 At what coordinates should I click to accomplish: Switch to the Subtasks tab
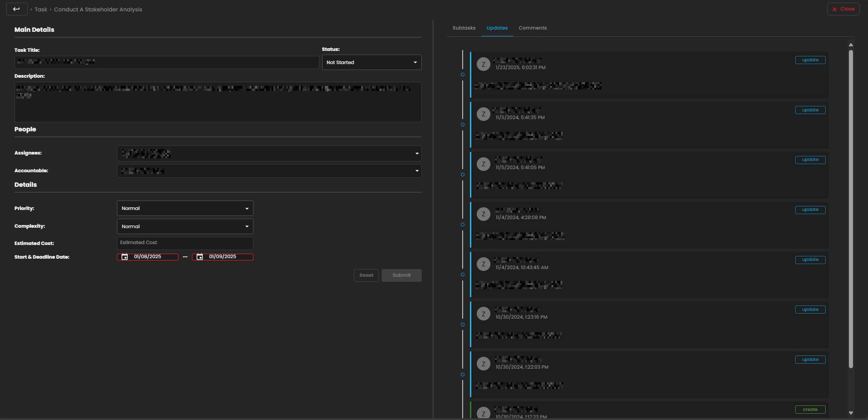point(464,28)
